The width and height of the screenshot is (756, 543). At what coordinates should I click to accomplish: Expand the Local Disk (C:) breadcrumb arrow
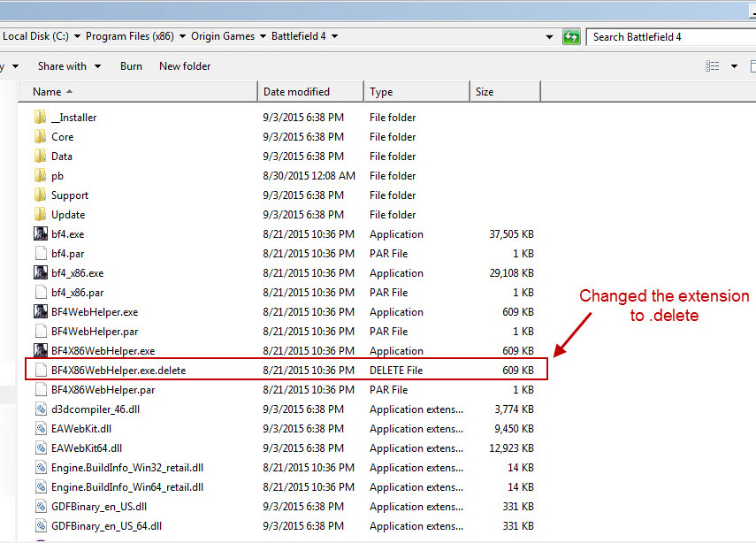coord(77,36)
